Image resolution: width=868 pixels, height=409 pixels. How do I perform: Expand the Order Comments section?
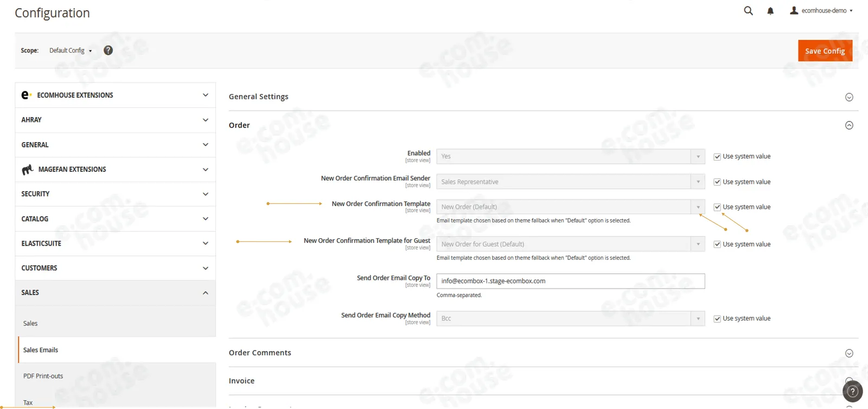point(543,353)
